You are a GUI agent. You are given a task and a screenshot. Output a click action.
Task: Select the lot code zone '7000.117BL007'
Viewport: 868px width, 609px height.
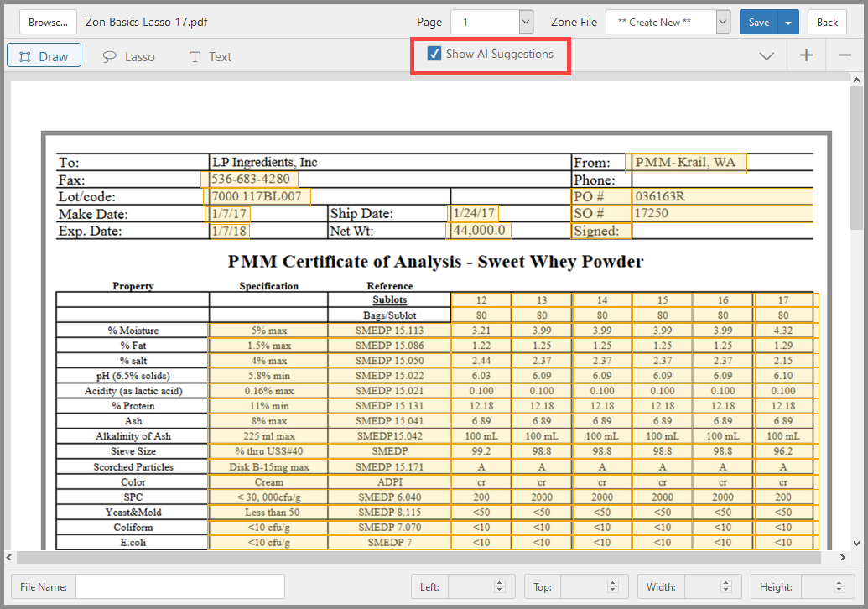(257, 196)
